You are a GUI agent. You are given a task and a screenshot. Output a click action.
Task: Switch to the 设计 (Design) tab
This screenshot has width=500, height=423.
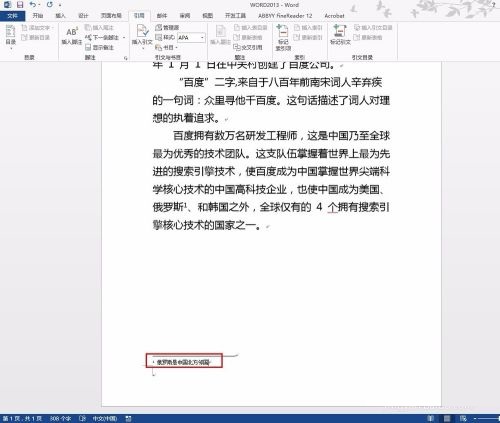coord(83,16)
